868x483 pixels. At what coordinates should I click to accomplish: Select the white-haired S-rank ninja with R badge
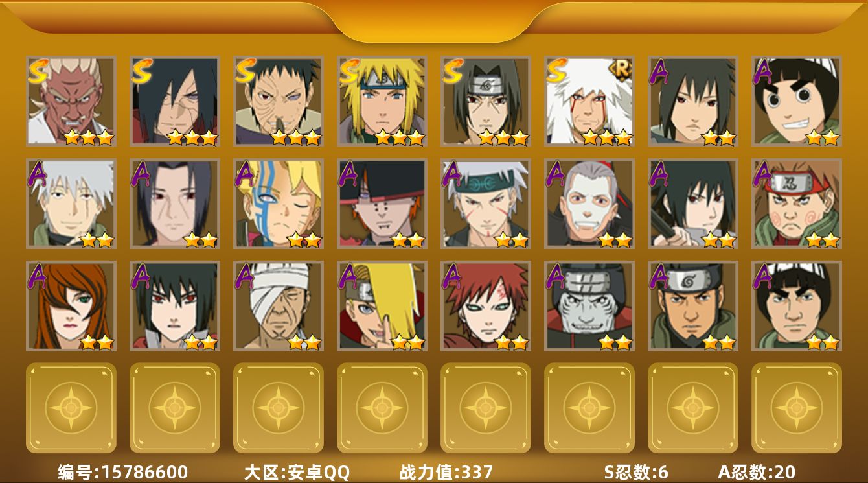point(589,100)
